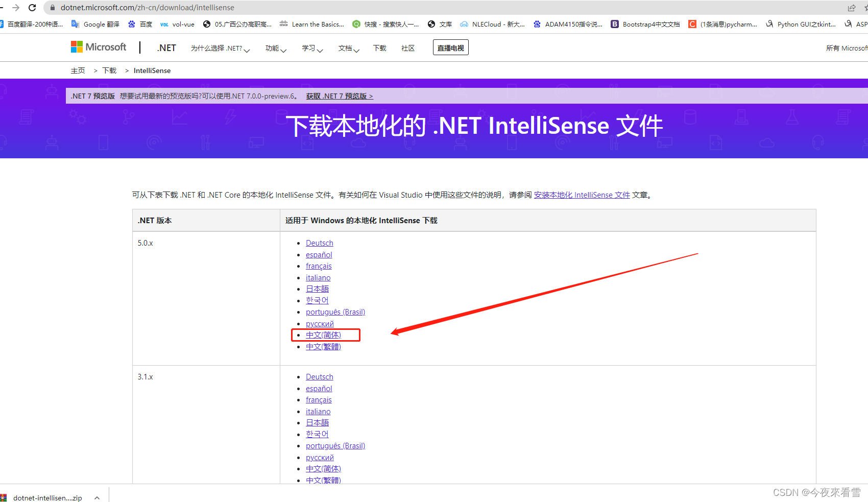
Task: Open the 文库 bookmark
Action: (x=440, y=24)
